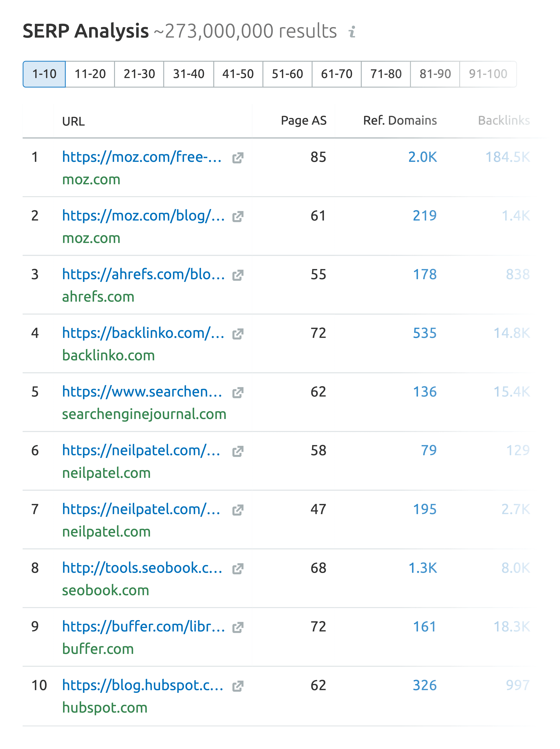This screenshot has width=560, height=749.
Task: Click the backlinko.com domain text
Action: coord(108,356)
